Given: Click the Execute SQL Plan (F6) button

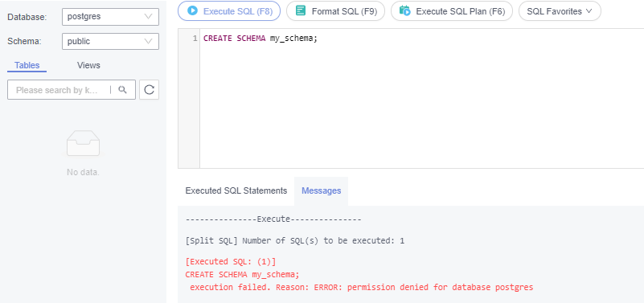Looking at the screenshot, I should 452,10.
